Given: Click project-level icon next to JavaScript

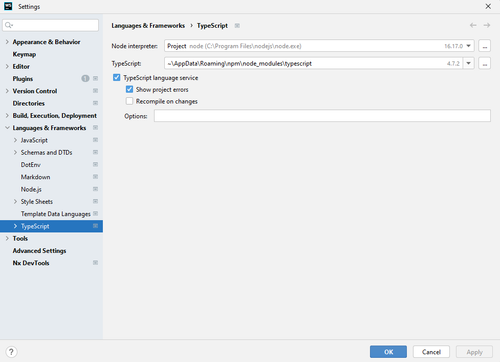Looking at the screenshot, I should coord(95,140).
